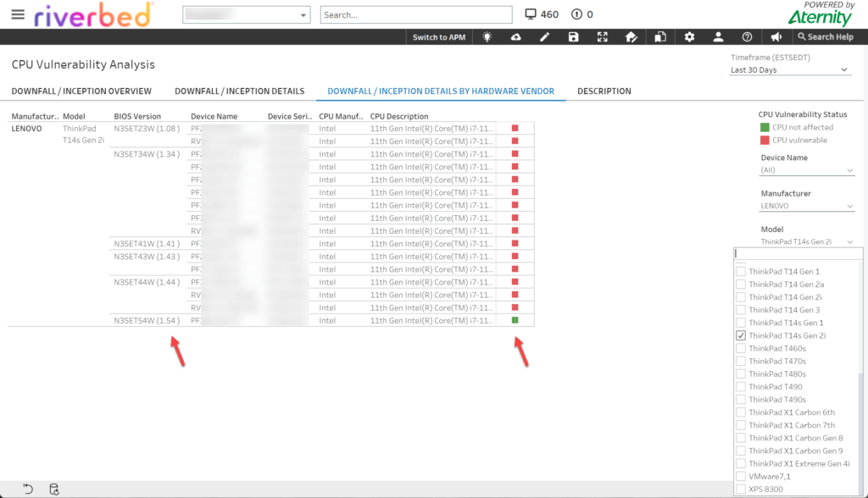Screen dimensions: 868x498
Task: Click green status square in N35ET54W row
Action: pos(515,320)
